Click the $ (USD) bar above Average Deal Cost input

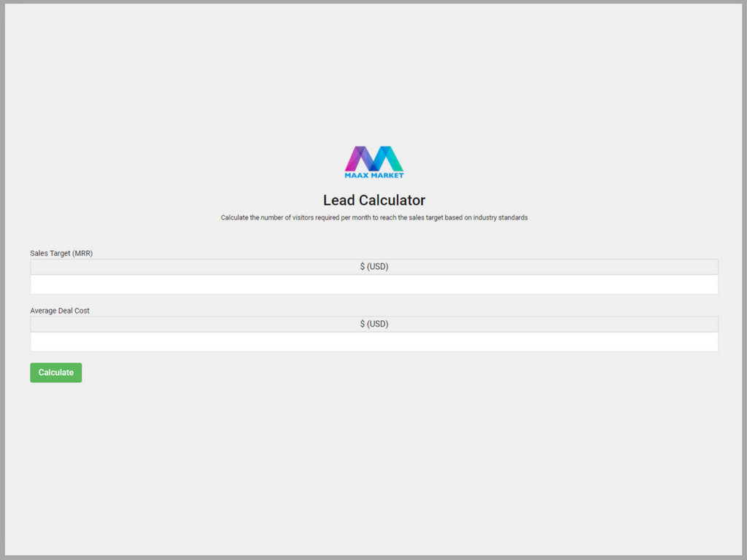(373, 324)
